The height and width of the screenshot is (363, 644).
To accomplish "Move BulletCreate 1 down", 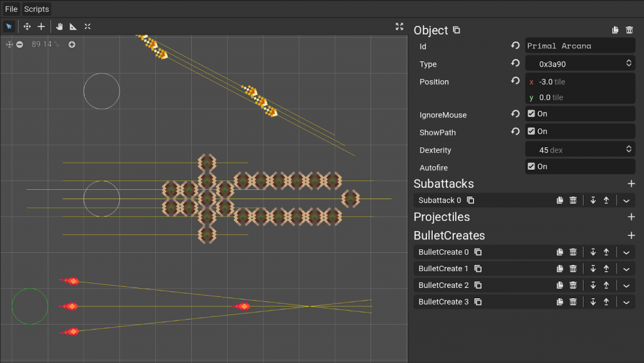I will (593, 269).
